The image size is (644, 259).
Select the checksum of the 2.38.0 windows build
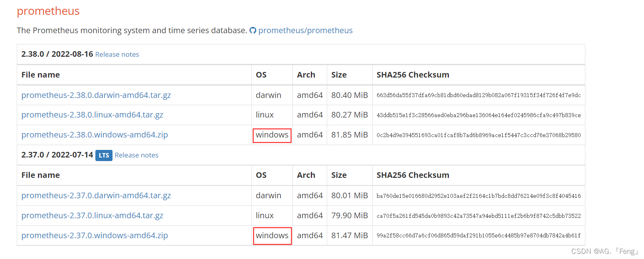479,135
